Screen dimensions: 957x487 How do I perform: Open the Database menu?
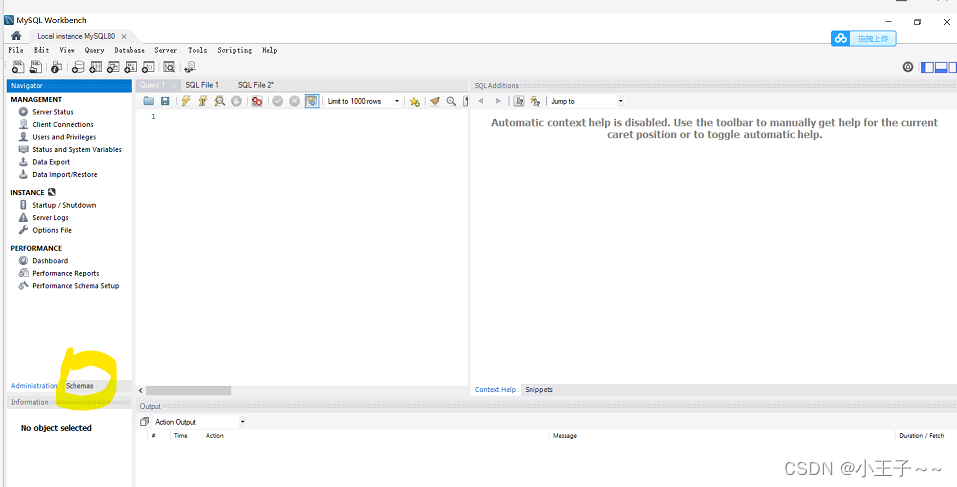tap(129, 50)
